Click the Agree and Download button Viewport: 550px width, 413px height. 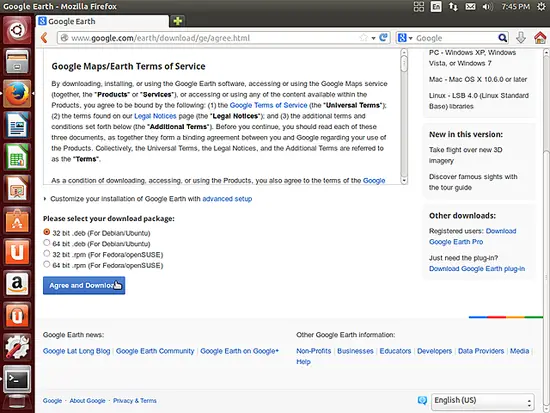click(x=84, y=286)
